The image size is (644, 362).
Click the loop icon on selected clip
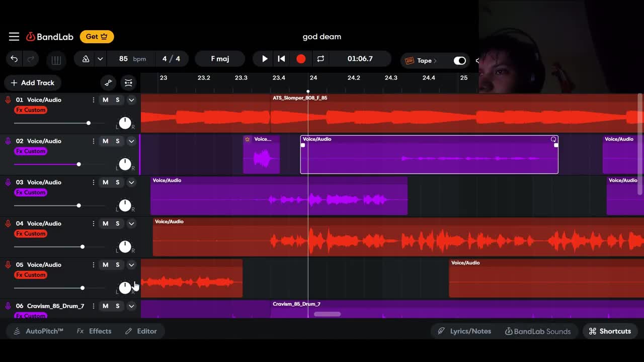pos(553,139)
